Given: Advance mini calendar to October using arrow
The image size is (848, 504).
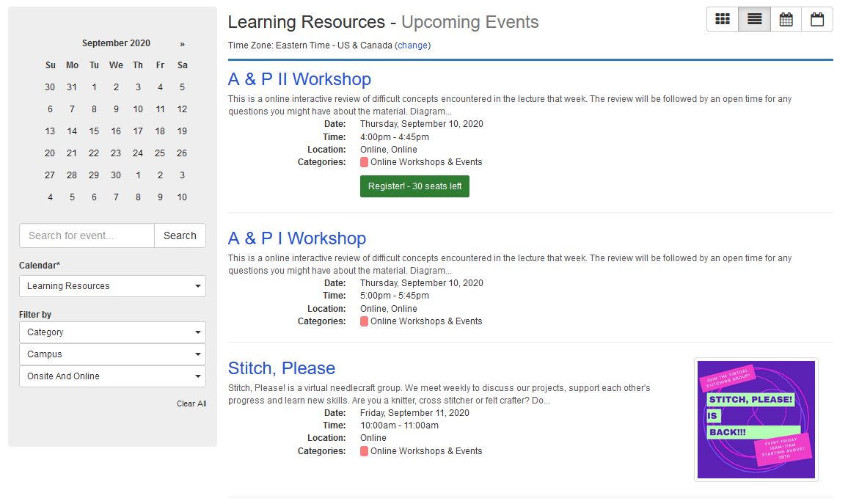Looking at the screenshot, I should [x=182, y=43].
